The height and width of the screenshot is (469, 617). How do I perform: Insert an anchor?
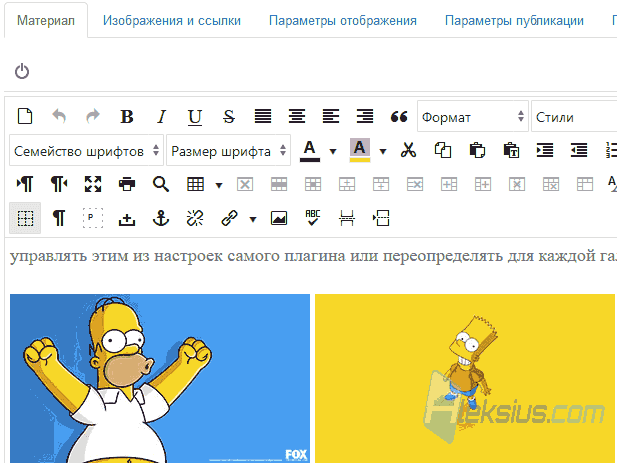[161, 218]
